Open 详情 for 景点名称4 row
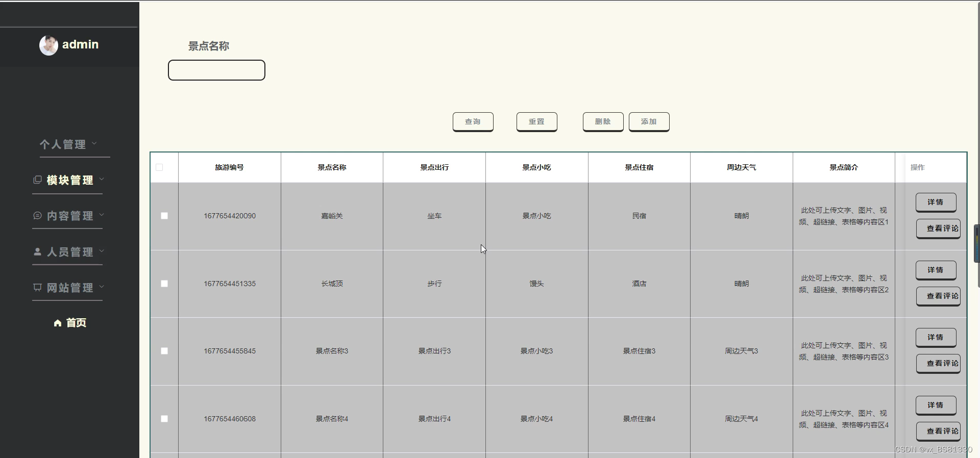Screen dimensions: 980x458 [x=936, y=405]
